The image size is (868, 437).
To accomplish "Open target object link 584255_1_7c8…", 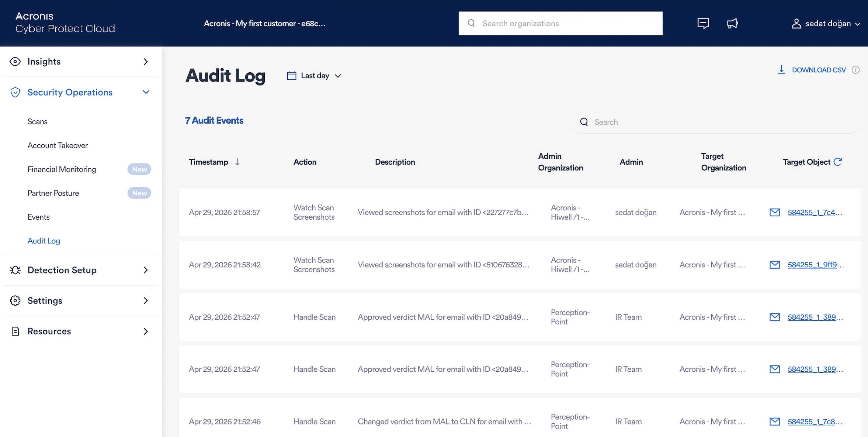I will [815, 421].
